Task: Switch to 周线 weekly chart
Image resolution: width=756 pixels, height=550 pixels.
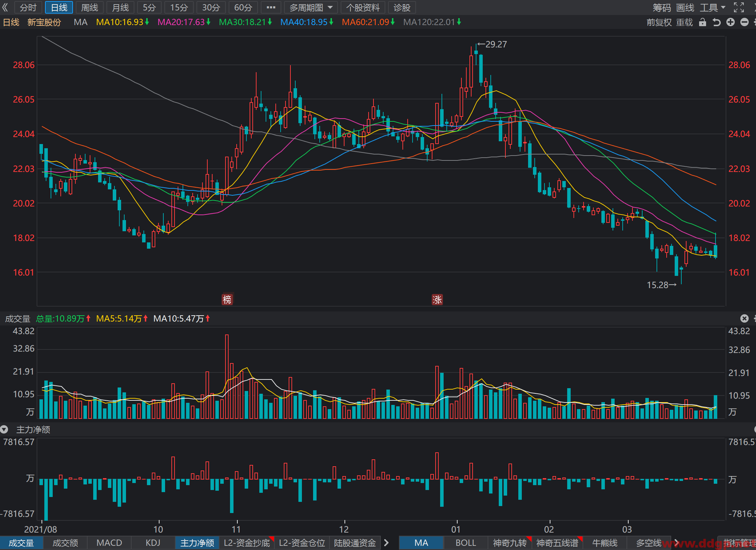Action: [90, 7]
